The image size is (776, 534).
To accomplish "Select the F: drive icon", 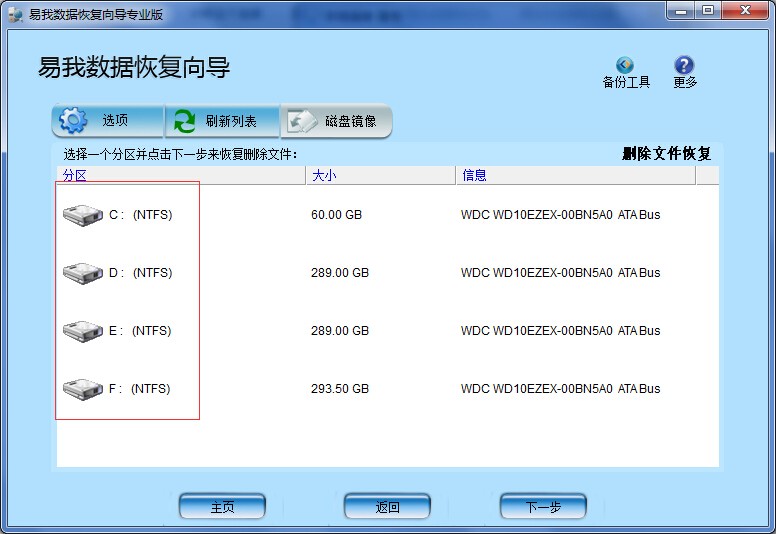I will click(83, 388).
